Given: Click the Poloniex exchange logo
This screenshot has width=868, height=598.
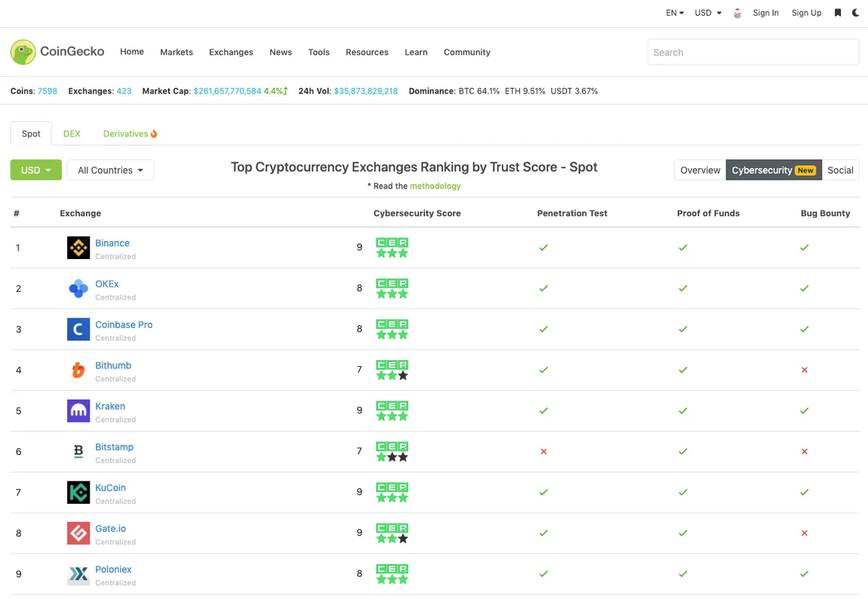Looking at the screenshot, I should (79, 574).
